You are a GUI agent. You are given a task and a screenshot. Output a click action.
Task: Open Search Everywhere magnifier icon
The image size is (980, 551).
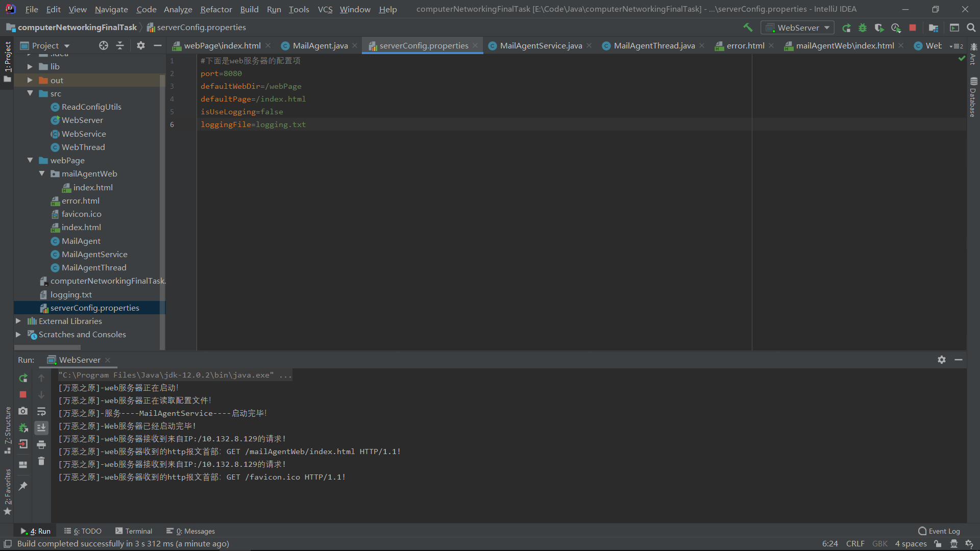pyautogui.click(x=971, y=28)
